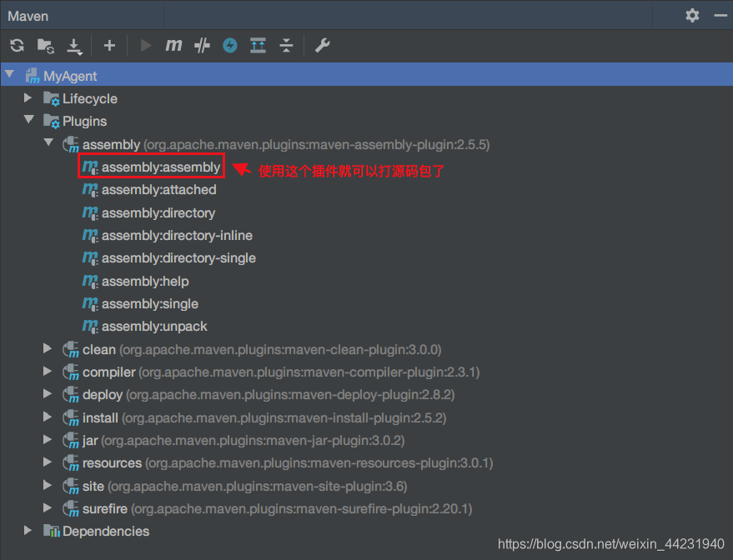This screenshot has height=560, width=733.
Task: Toggle skip tests mode lightning icon
Action: pos(229,45)
